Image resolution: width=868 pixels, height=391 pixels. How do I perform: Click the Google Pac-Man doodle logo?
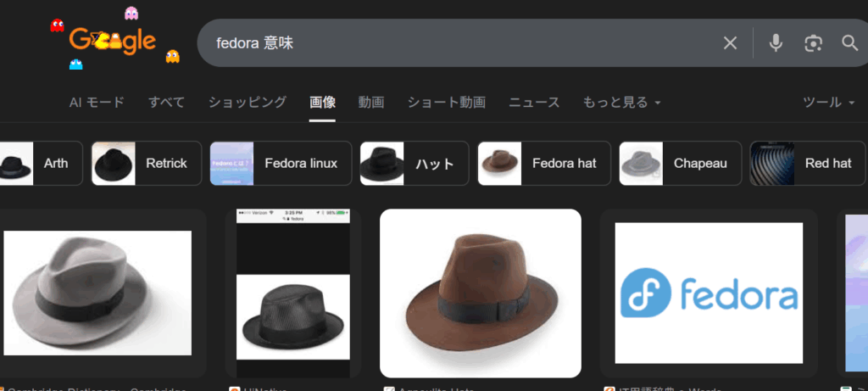pyautogui.click(x=114, y=41)
